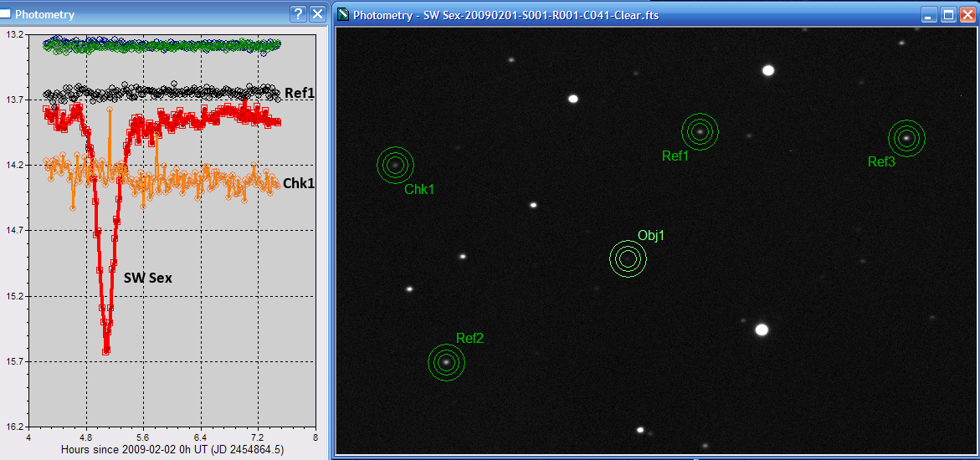
Task: Click the image window title bar text
Action: tap(506, 15)
